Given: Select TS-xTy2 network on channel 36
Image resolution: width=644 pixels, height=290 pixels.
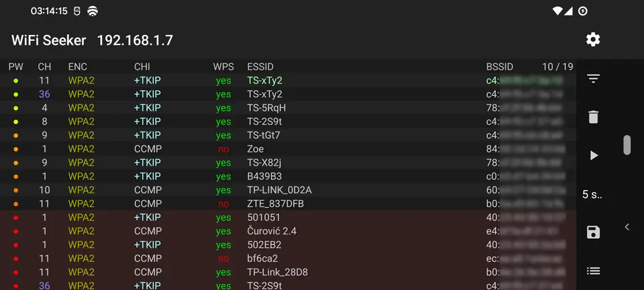Looking at the screenshot, I should (288, 94).
